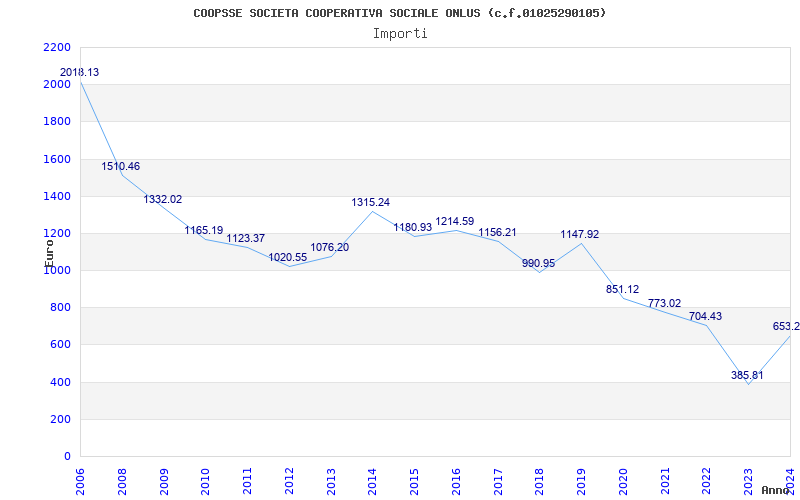The height and width of the screenshot is (500, 800).
Task: Select the 1123.37 data label
Action: 246,238
